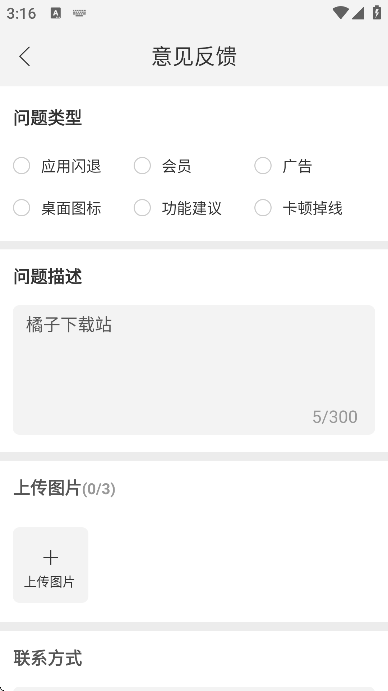Tap the keyboard indicator in status bar

coord(79,13)
